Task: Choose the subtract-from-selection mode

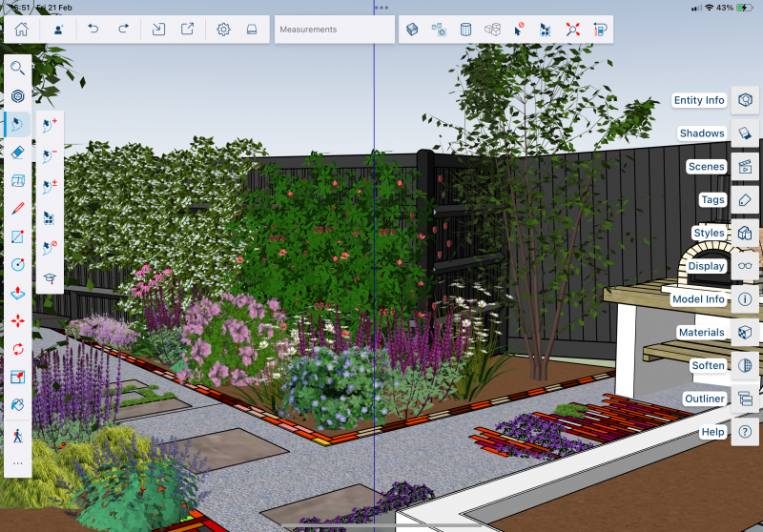Action: click(x=50, y=154)
